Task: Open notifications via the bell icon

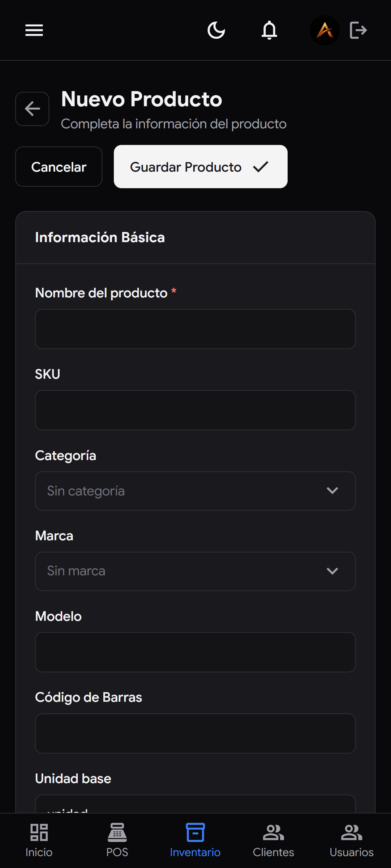Action: tap(270, 30)
